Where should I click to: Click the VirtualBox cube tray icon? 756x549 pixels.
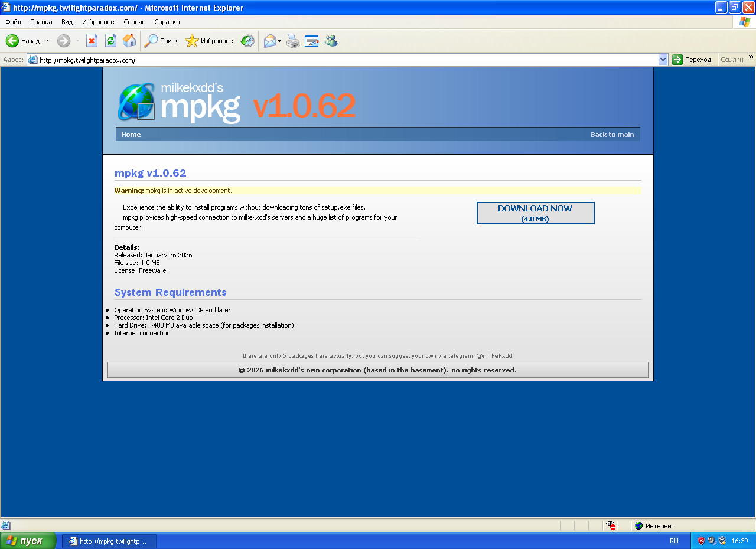(722, 541)
